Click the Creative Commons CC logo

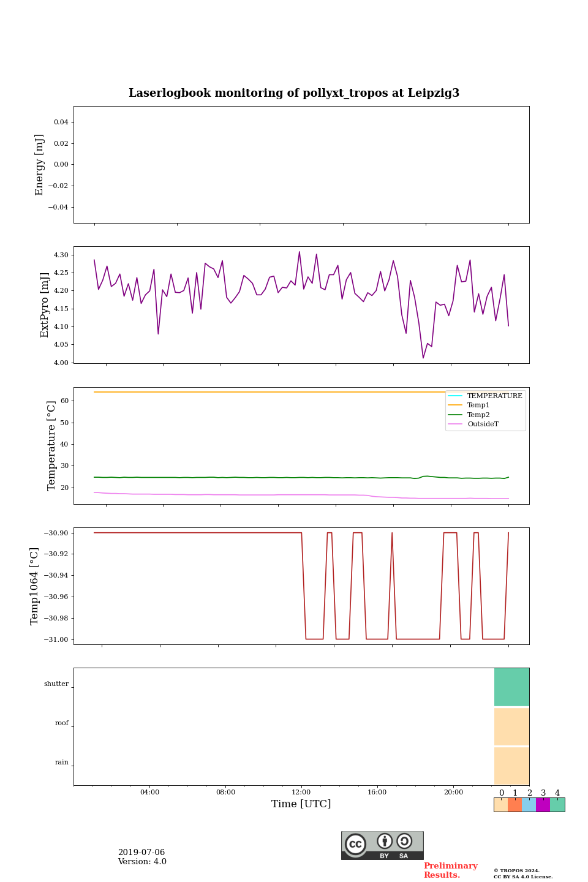[355, 844]
